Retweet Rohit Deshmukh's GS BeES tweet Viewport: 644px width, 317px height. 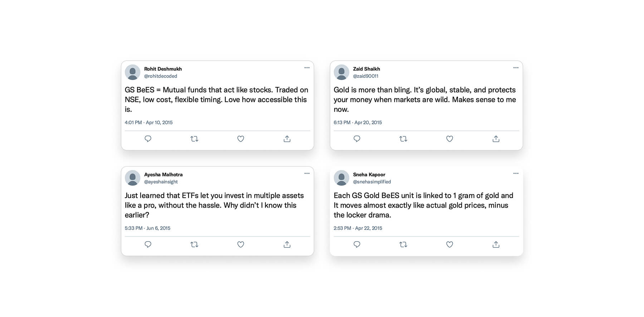pyautogui.click(x=194, y=139)
